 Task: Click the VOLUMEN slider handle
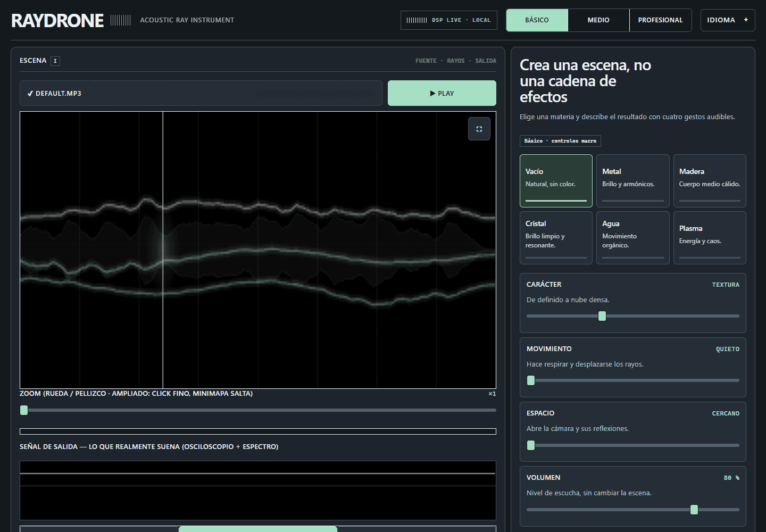pos(694,510)
